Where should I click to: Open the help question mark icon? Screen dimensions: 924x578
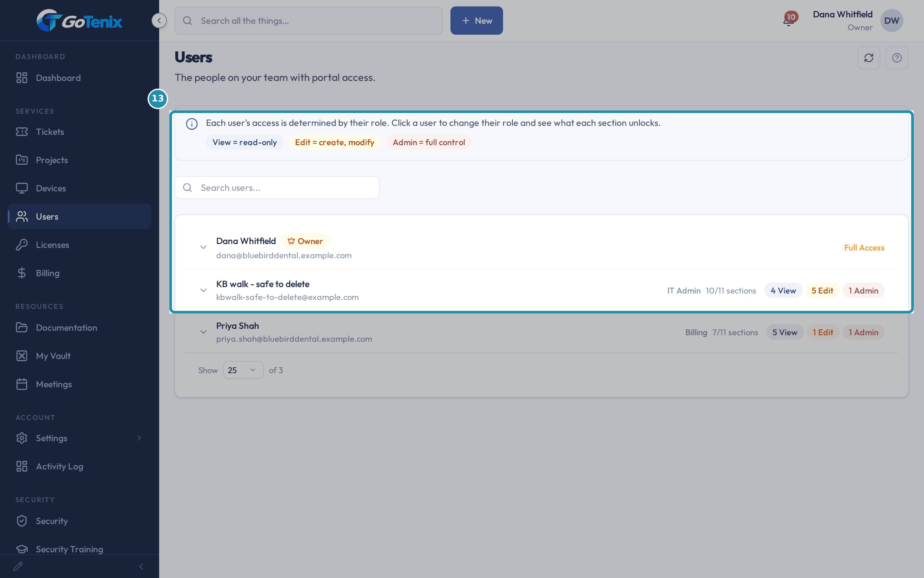pos(897,58)
